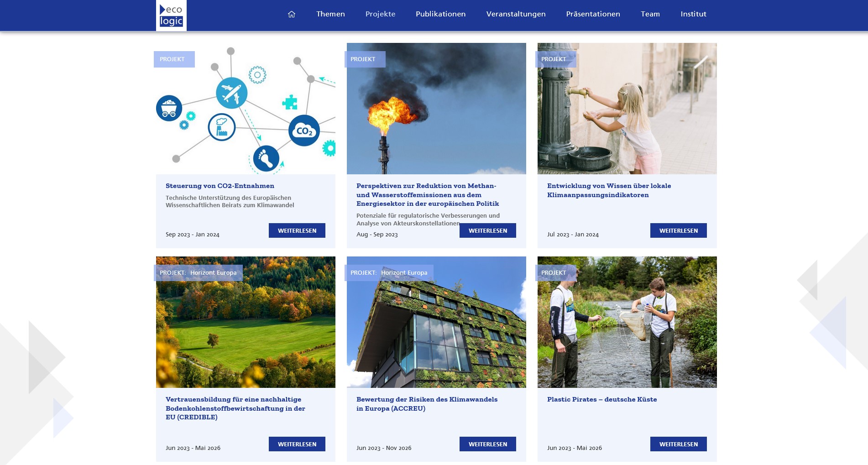
Task: Open 'Vertrauensbildung ... (CREDIBLE)' project title
Action: click(235, 408)
